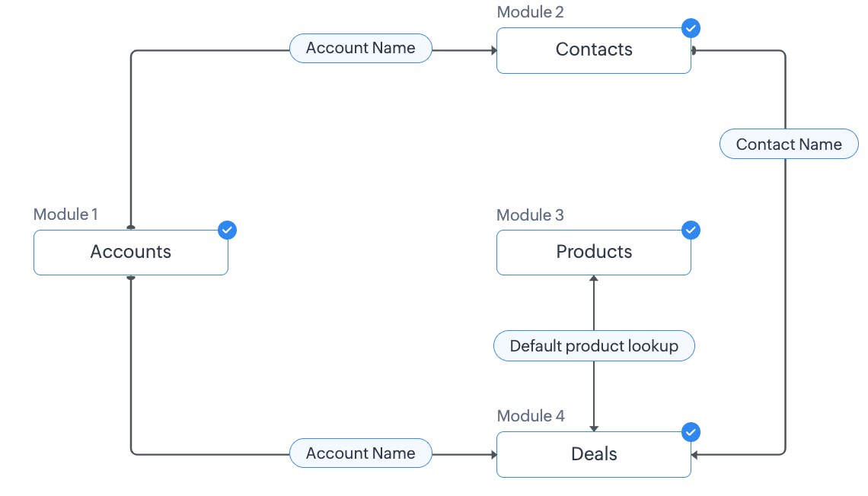Select the Contacts module box

(593, 50)
